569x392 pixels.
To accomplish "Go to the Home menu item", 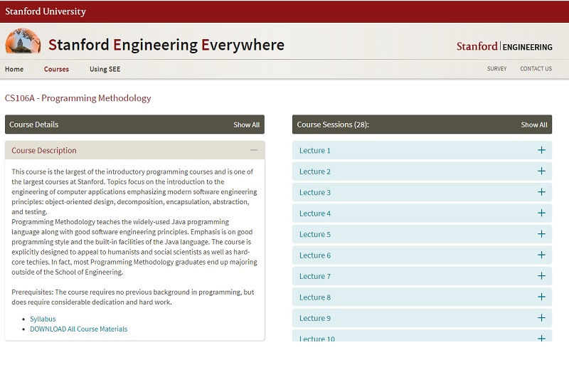I will pos(14,69).
